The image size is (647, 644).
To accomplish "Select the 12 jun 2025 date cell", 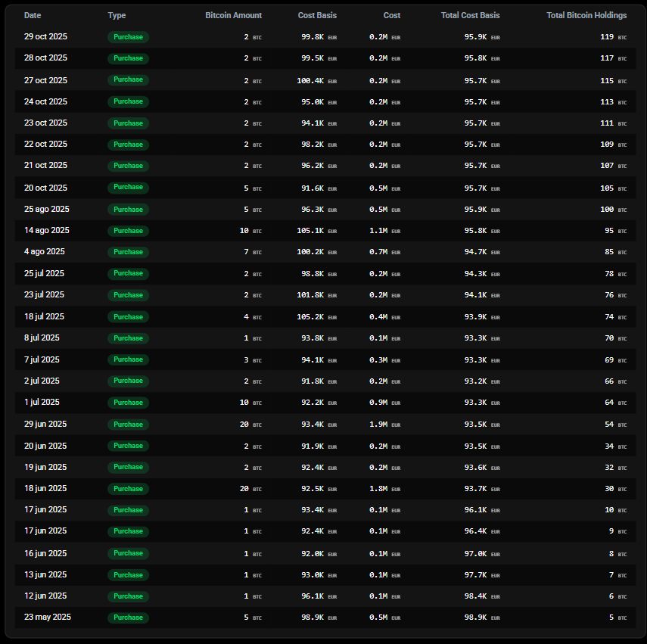I will (45, 596).
